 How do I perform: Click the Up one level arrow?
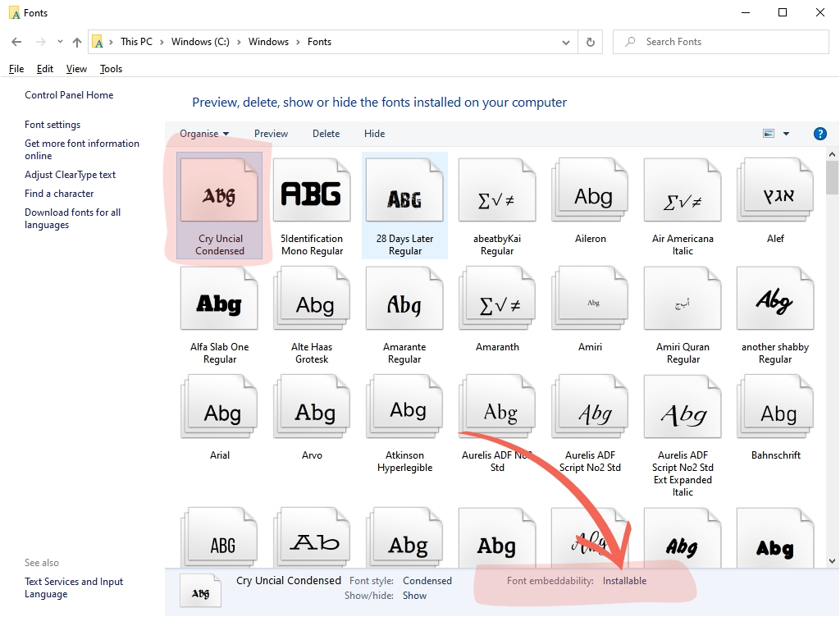coord(77,42)
